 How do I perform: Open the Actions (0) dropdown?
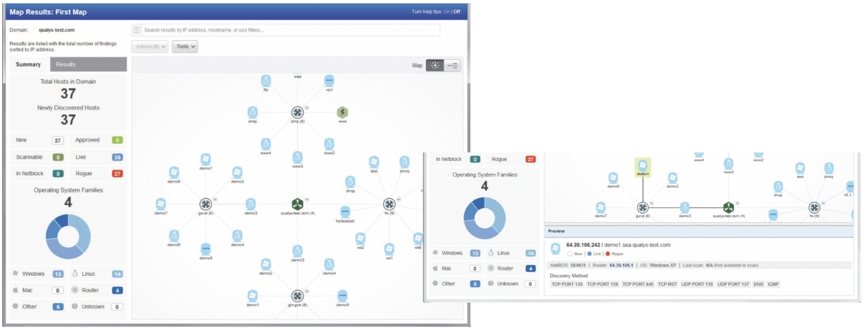(x=150, y=47)
